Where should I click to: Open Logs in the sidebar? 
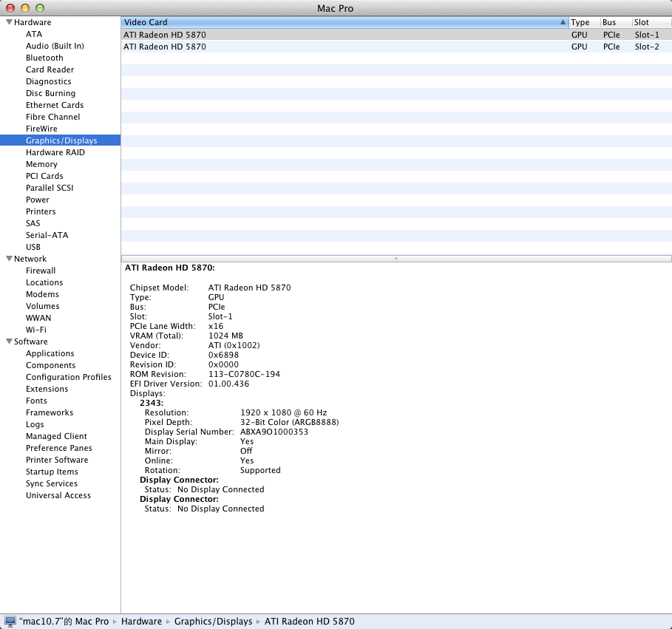point(35,424)
